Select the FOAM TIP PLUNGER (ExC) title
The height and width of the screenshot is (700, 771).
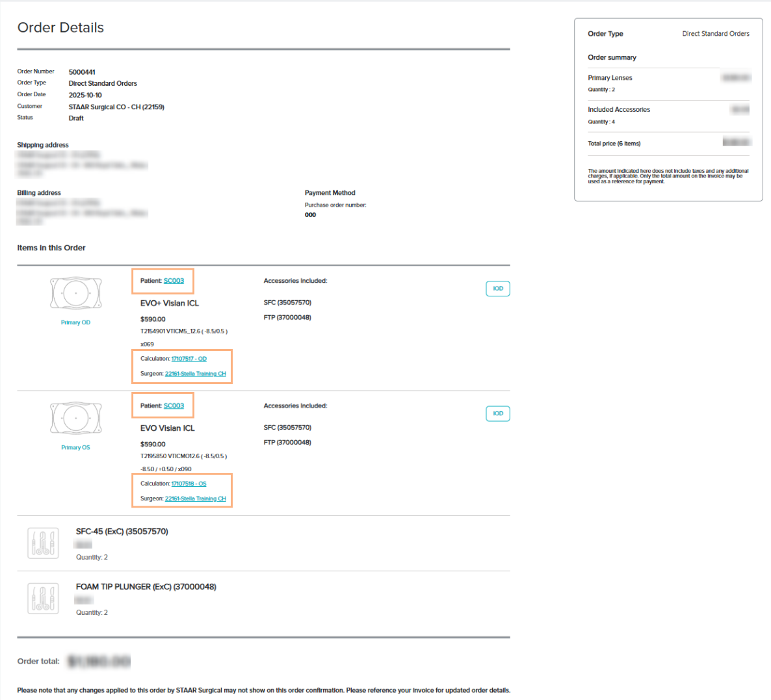[146, 587]
